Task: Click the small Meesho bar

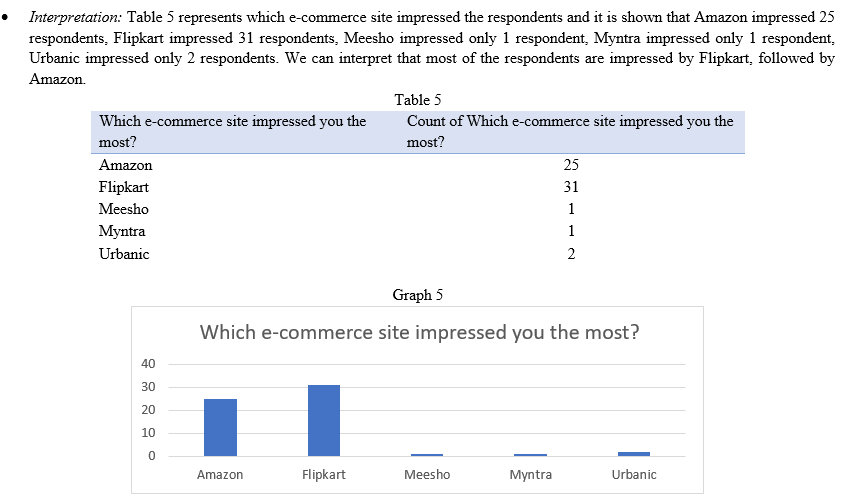Action: pos(427,455)
